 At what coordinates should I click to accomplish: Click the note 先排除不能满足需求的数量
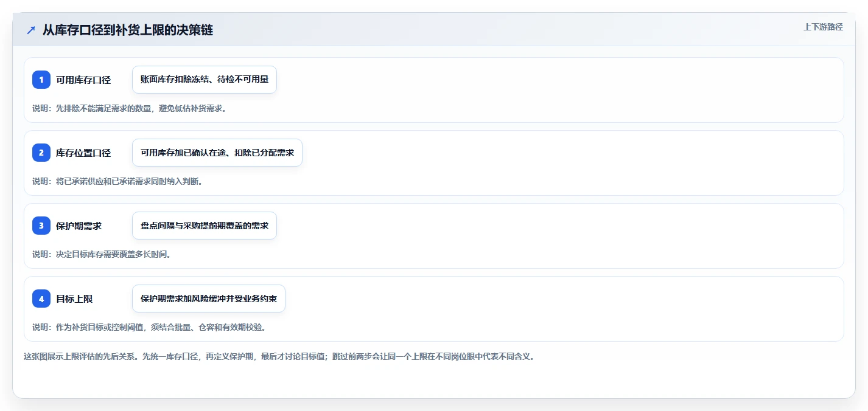tap(129, 108)
